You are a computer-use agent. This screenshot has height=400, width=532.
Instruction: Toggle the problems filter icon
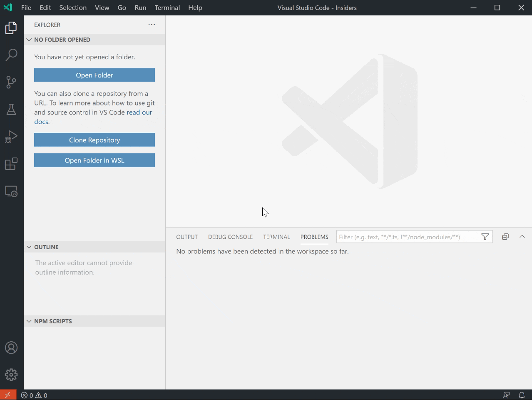485,236
